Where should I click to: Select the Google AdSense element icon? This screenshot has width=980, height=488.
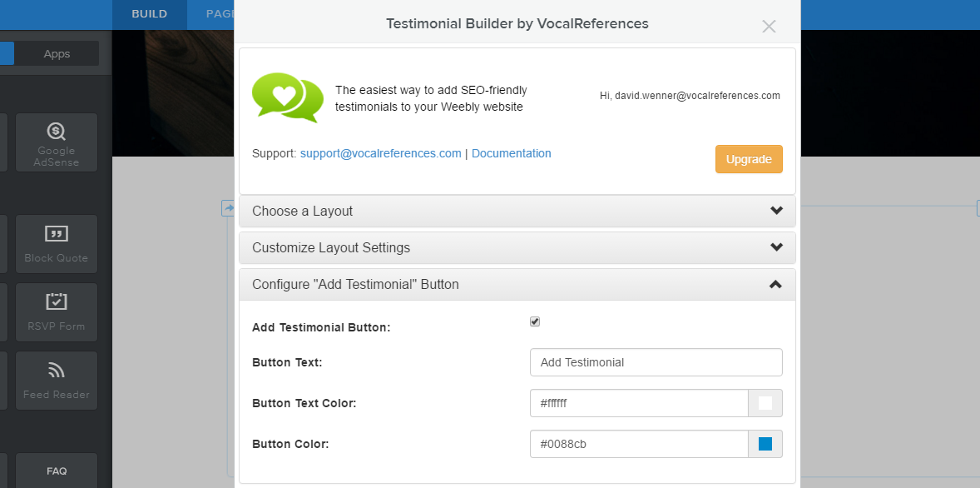click(x=57, y=132)
